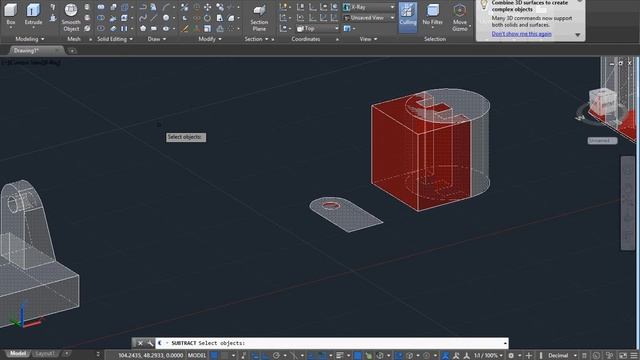
Task: Click the polygon tool in Draw panel
Action: click(x=142, y=29)
